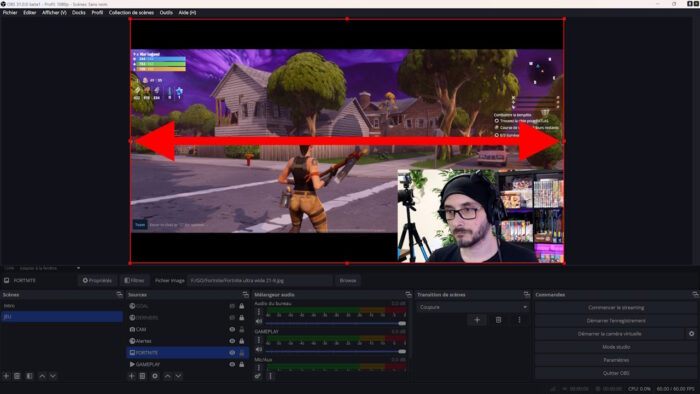Open the Coupure transition dropdown
The image size is (700, 394).
tap(473, 307)
